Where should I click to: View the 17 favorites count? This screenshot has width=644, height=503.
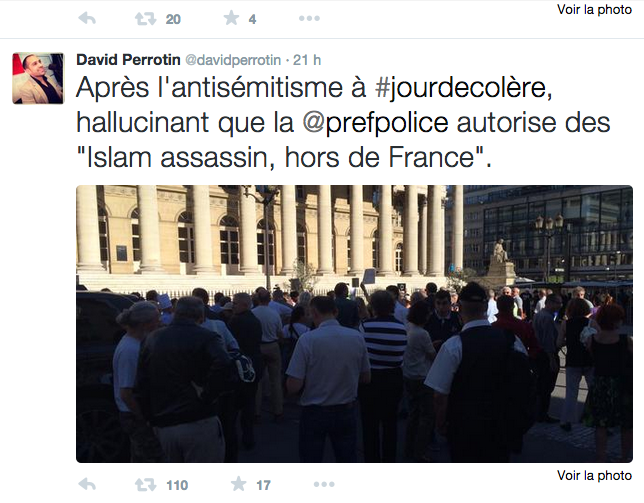pos(263,485)
